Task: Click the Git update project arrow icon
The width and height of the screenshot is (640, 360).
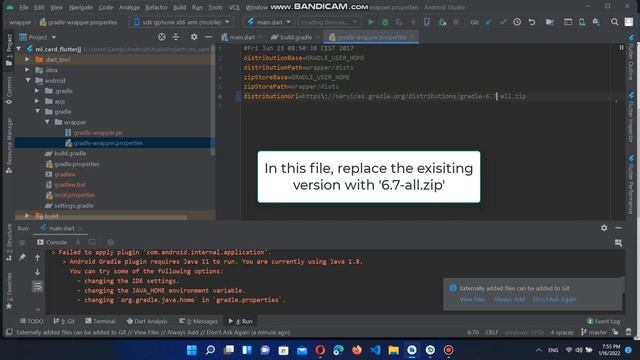Action: [x=489, y=22]
